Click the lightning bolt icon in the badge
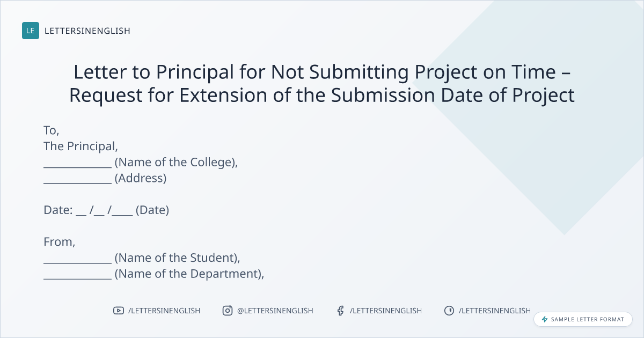This screenshot has width=644, height=338. coord(545,319)
